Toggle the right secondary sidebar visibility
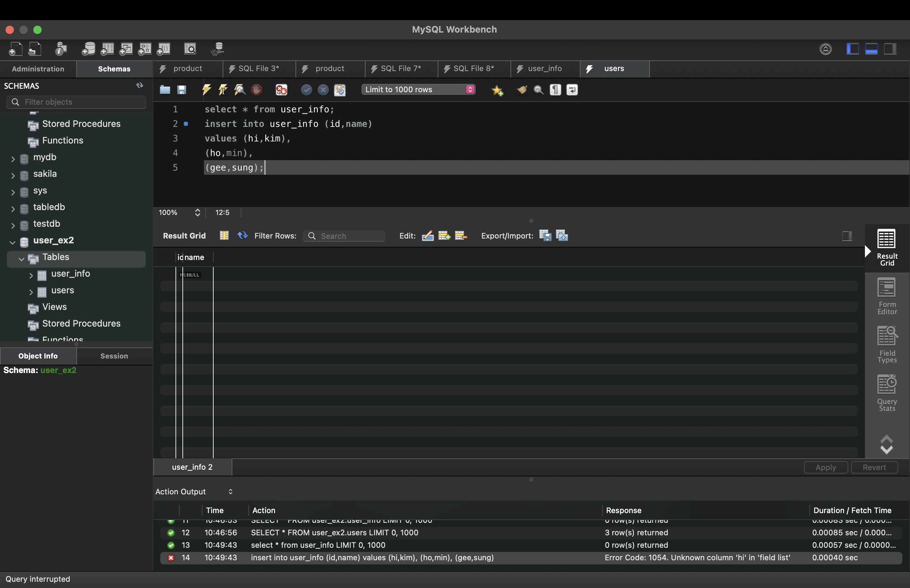The image size is (910, 588). coord(890,49)
